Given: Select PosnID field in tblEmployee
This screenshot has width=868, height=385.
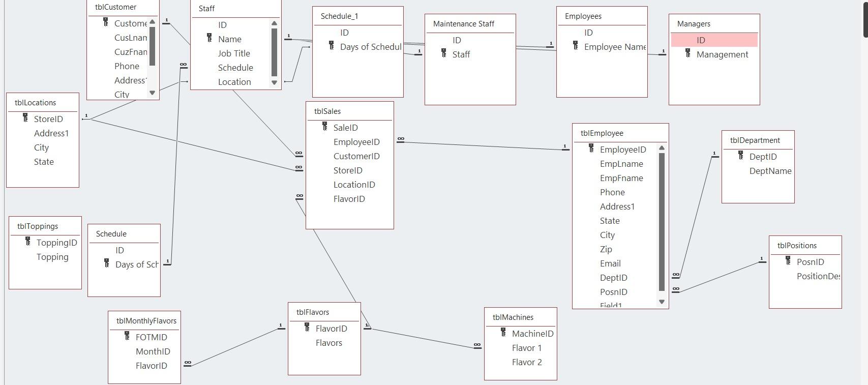Looking at the screenshot, I should point(614,292).
